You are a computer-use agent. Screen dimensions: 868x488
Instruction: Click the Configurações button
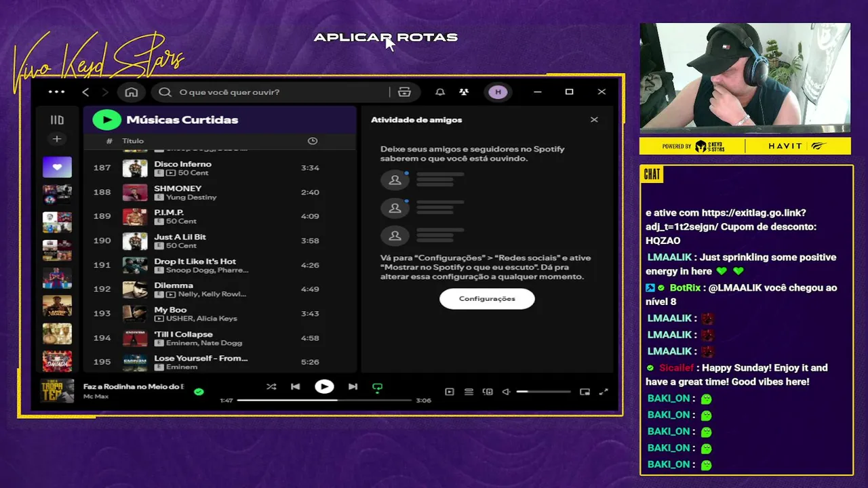click(487, 299)
